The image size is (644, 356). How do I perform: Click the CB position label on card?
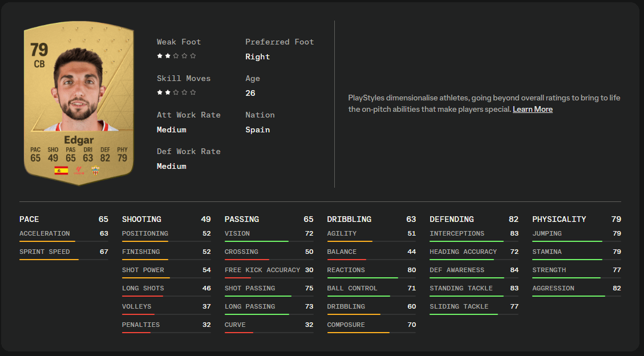pyautogui.click(x=39, y=64)
